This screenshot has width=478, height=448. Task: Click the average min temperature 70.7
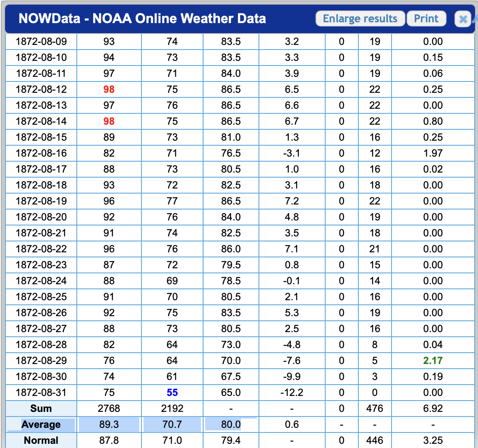click(x=172, y=424)
